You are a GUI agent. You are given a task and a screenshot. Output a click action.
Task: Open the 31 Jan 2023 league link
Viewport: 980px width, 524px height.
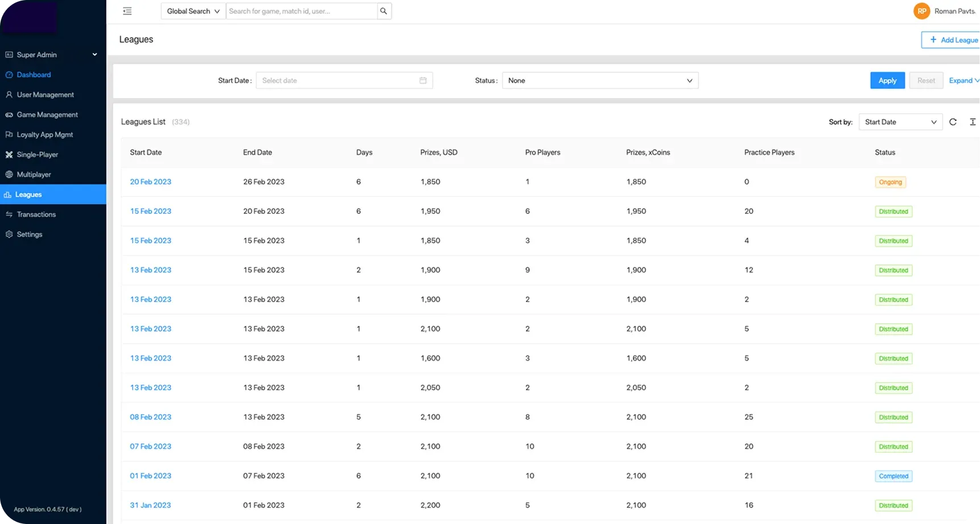tap(150, 505)
